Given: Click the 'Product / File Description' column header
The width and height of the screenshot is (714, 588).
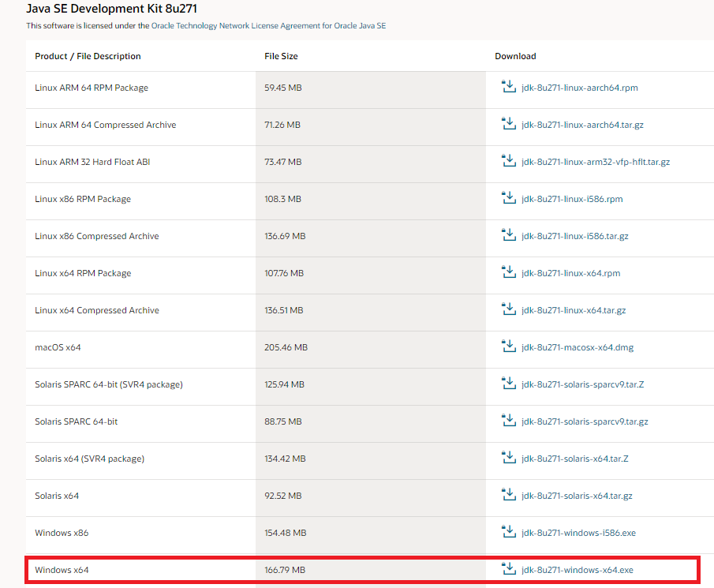Looking at the screenshot, I should [88, 56].
